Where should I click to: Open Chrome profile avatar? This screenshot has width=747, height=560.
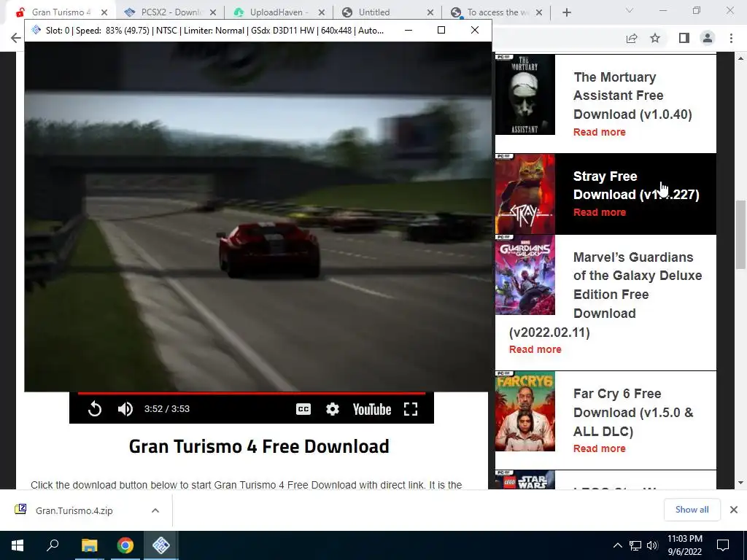(x=708, y=38)
